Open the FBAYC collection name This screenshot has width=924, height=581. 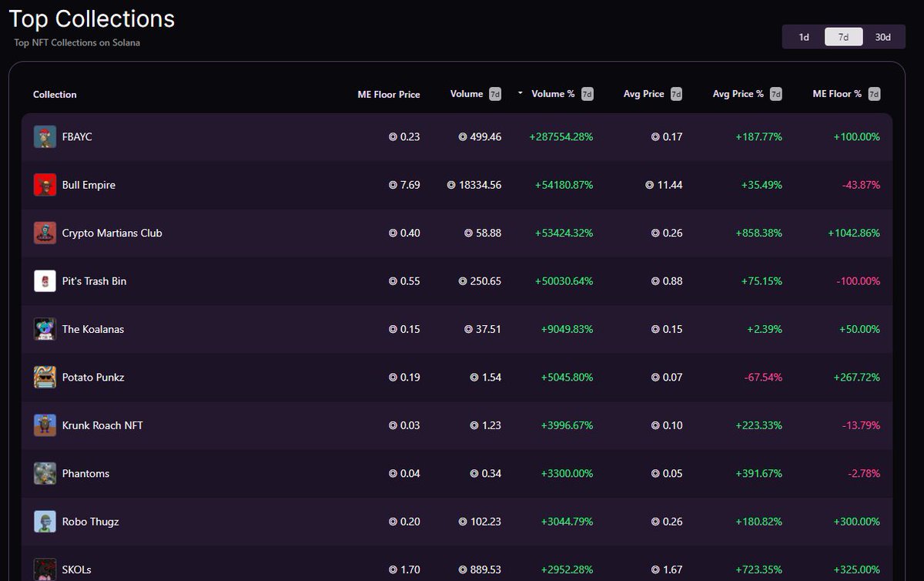pyautogui.click(x=77, y=137)
